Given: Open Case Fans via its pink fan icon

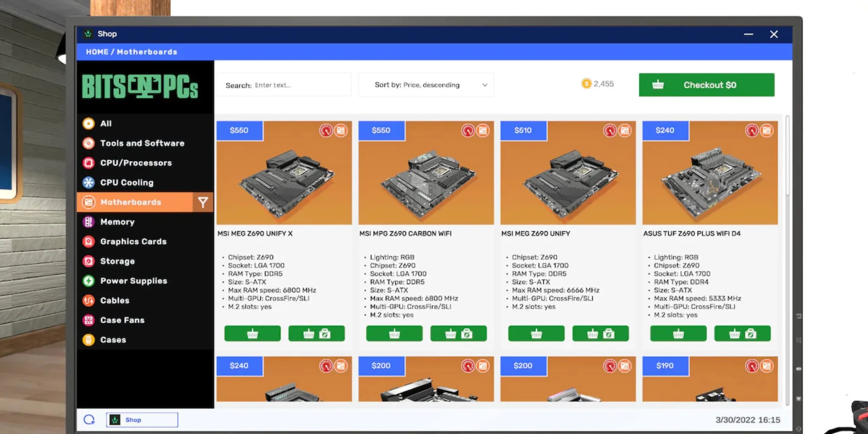Looking at the screenshot, I should pyautogui.click(x=89, y=320).
